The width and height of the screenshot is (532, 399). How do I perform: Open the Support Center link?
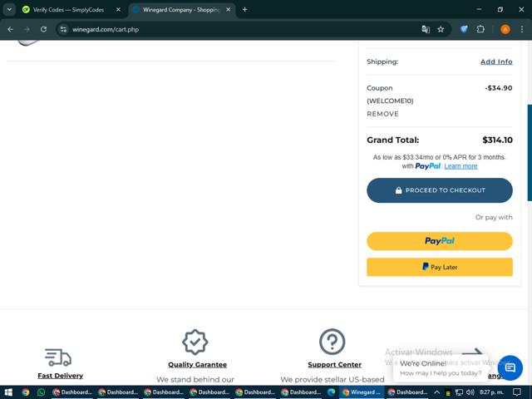pyautogui.click(x=334, y=365)
